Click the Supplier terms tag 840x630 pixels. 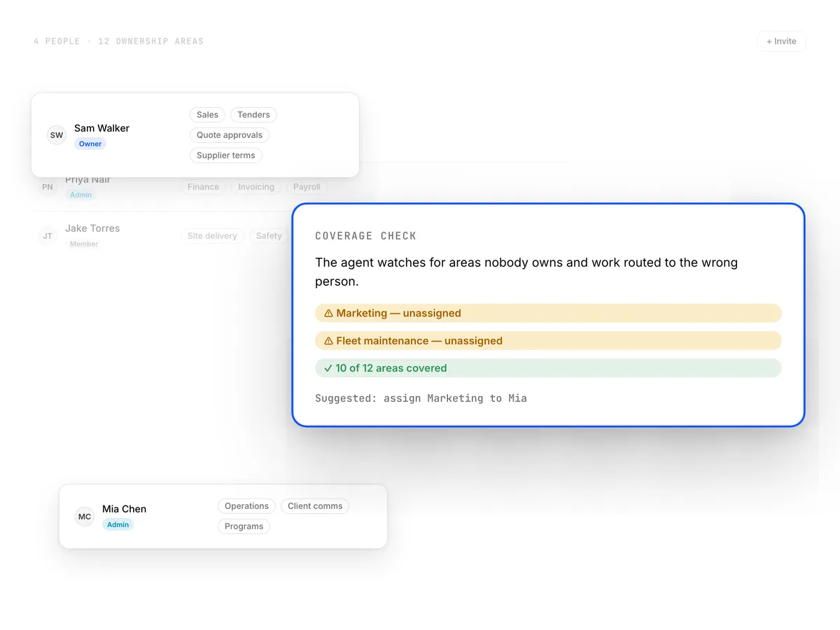(226, 155)
